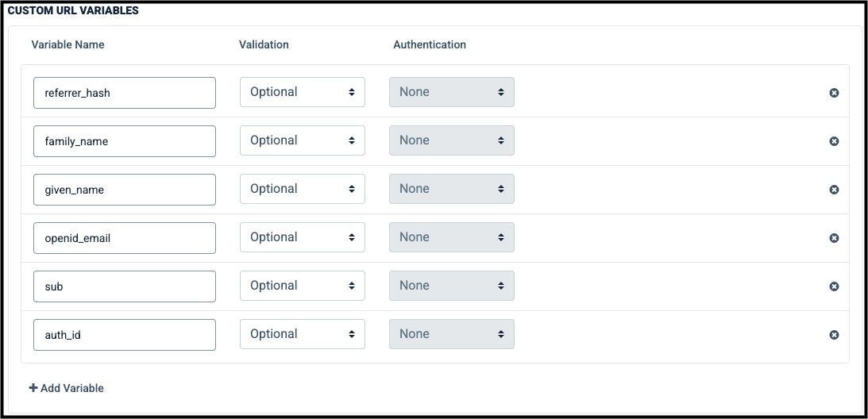Open Validation dropdown for referrer_hash

[x=303, y=92]
